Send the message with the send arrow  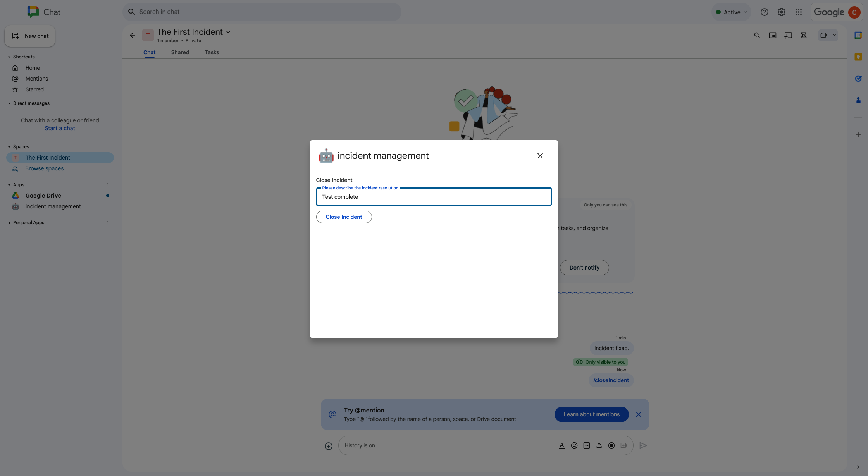[643, 445]
